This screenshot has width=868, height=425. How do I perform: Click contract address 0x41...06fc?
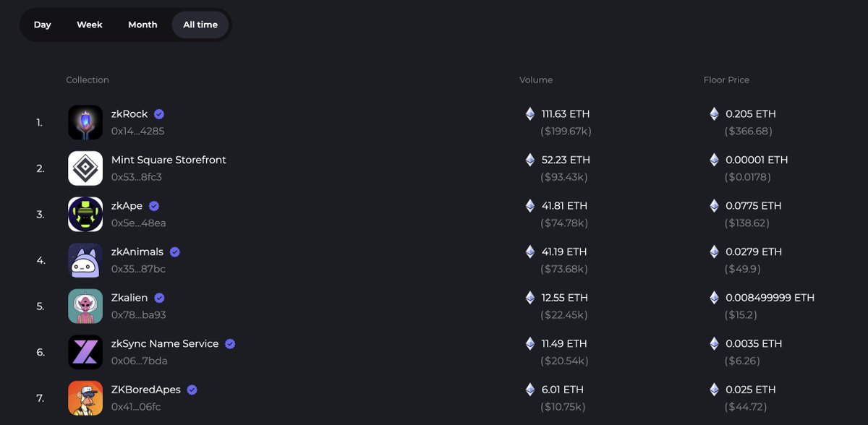pos(136,407)
